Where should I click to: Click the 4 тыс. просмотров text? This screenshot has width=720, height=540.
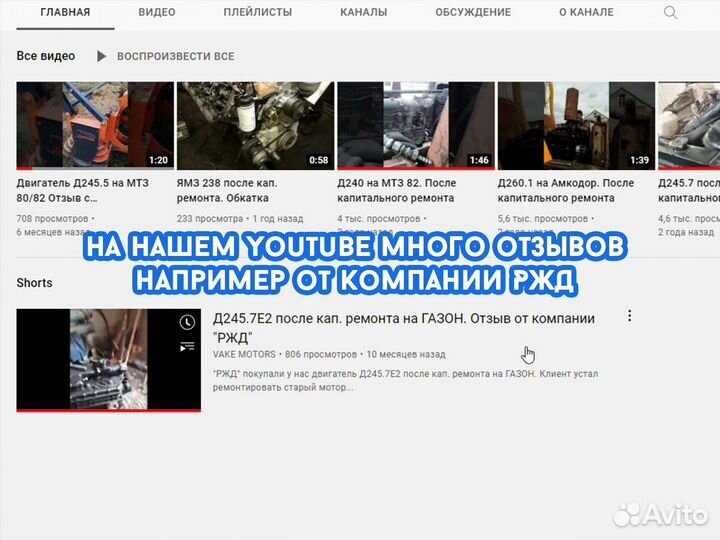coord(379,219)
